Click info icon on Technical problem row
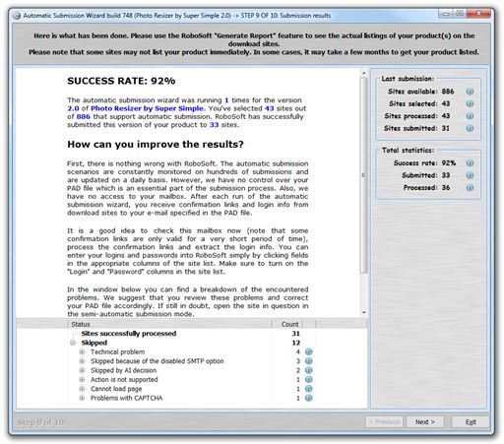504x444 pixels. [x=308, y=351]
